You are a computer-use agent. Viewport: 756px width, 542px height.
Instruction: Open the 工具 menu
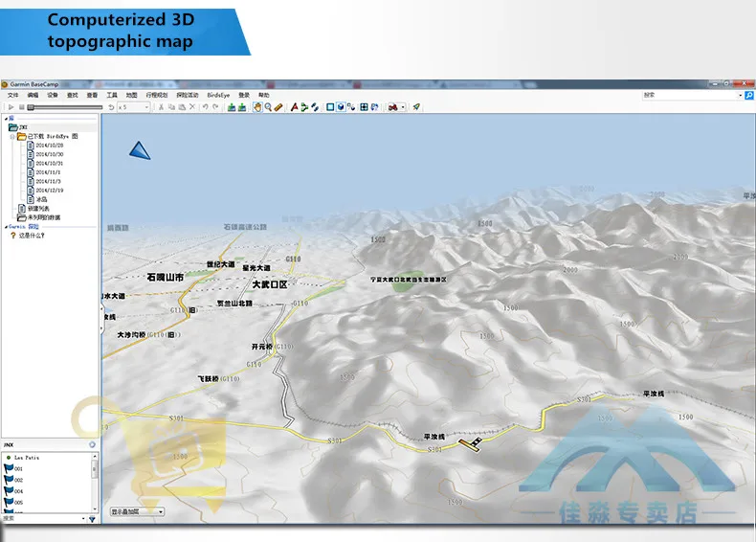112,95
